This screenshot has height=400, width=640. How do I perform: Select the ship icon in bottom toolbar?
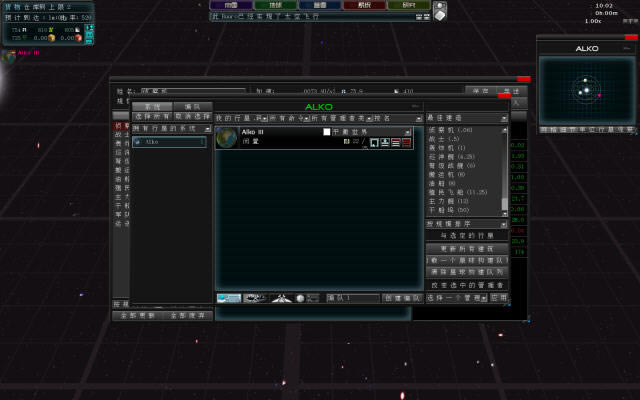point(255,298)
